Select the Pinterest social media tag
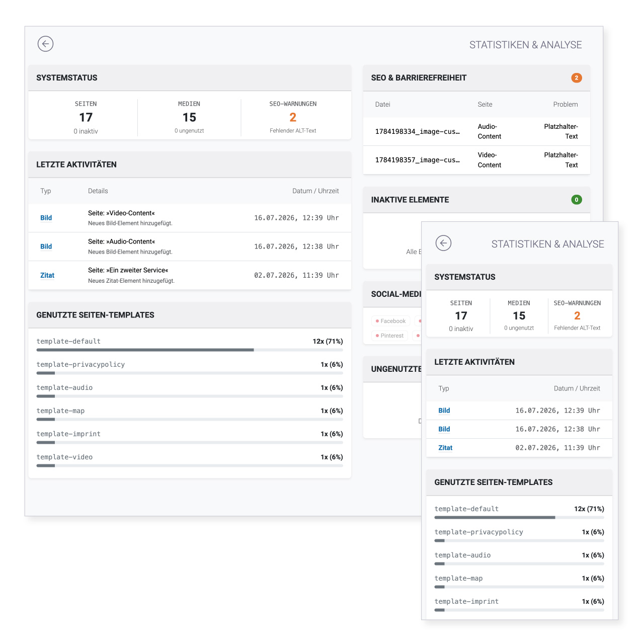Screen dimensions: 644x644 click(390, 336)
